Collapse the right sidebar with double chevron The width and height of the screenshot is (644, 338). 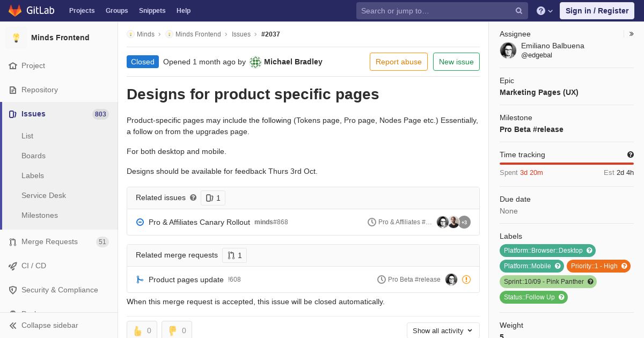click(x=632, y=34)
